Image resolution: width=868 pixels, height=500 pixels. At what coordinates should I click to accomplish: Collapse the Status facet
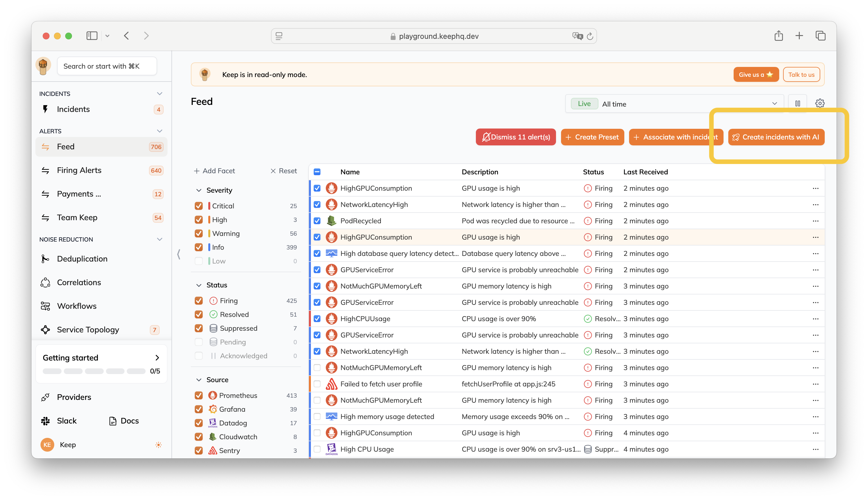(198, 285)
